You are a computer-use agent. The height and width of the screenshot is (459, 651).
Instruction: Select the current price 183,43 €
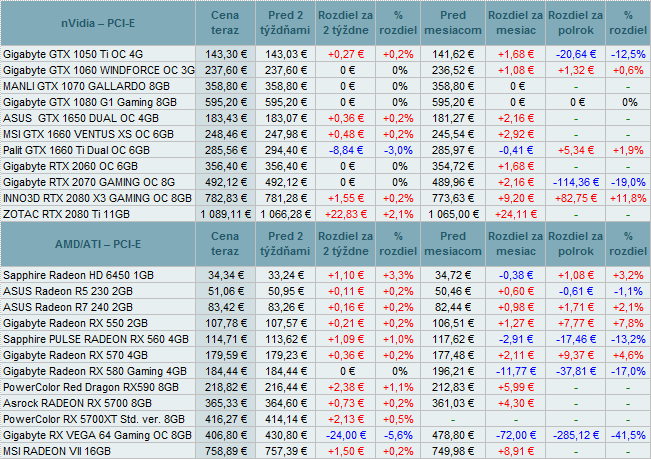pos(225,118)
